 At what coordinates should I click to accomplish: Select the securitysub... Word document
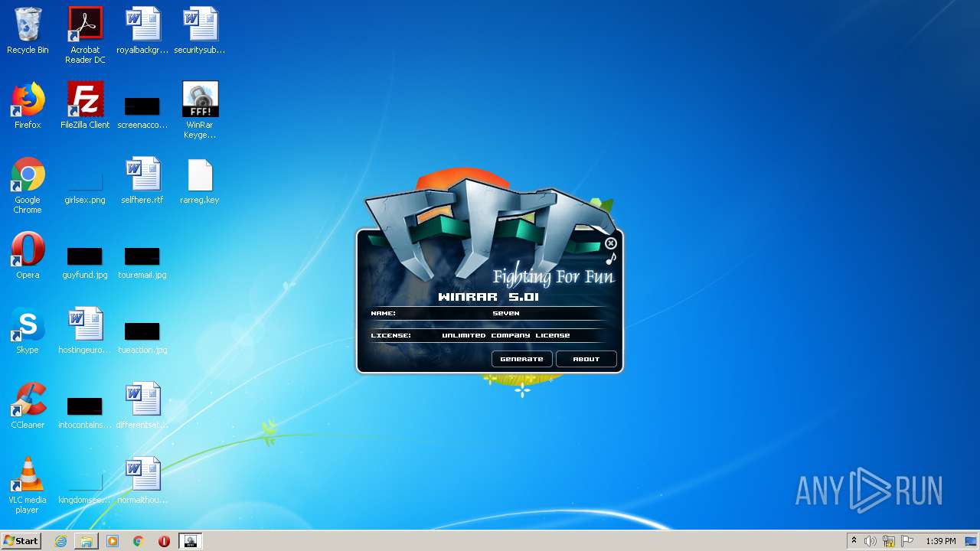[200, 31]
